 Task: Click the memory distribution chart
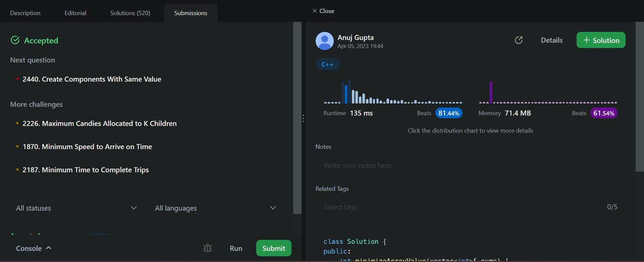(x=548, y=92)
